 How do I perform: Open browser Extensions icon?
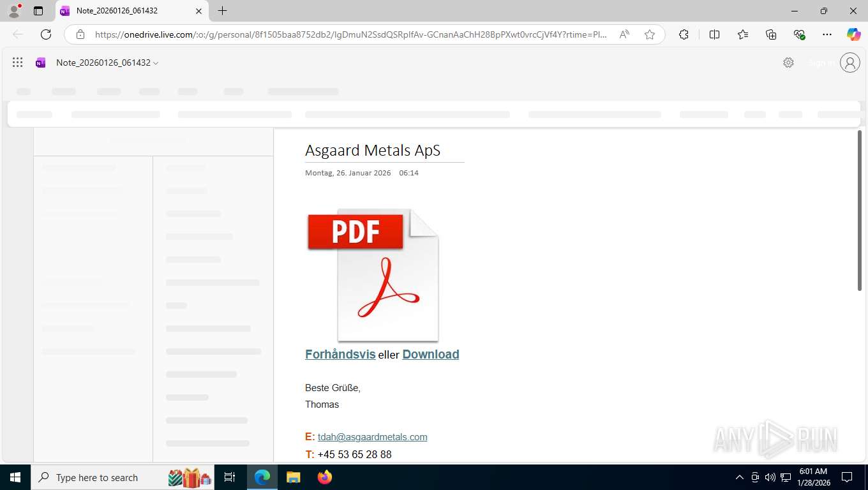[x=684, y=34]
